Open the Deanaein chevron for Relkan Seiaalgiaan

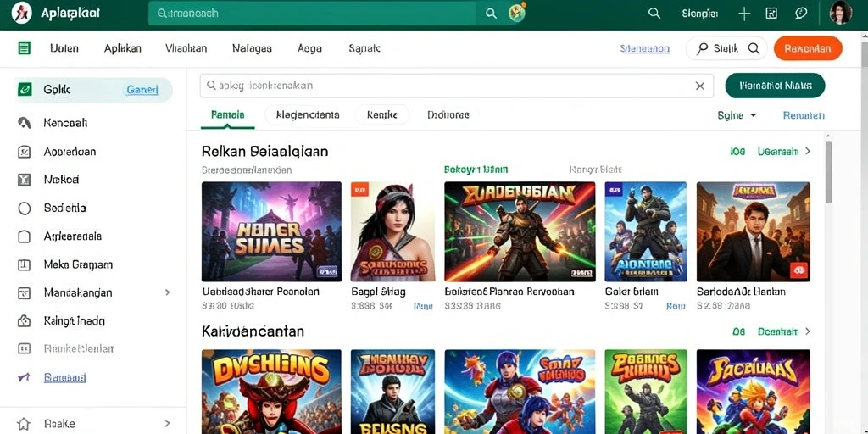(x=808, y=151)
